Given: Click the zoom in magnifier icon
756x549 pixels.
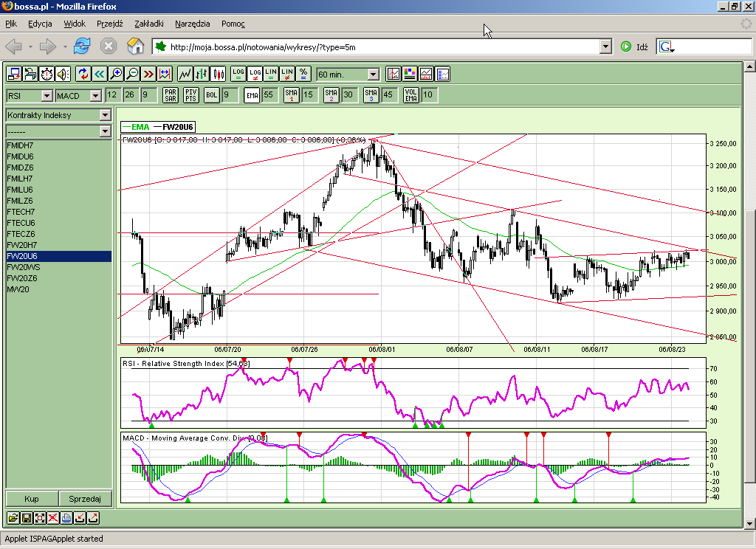Looking at the screenshot, I should pos(116,74).
